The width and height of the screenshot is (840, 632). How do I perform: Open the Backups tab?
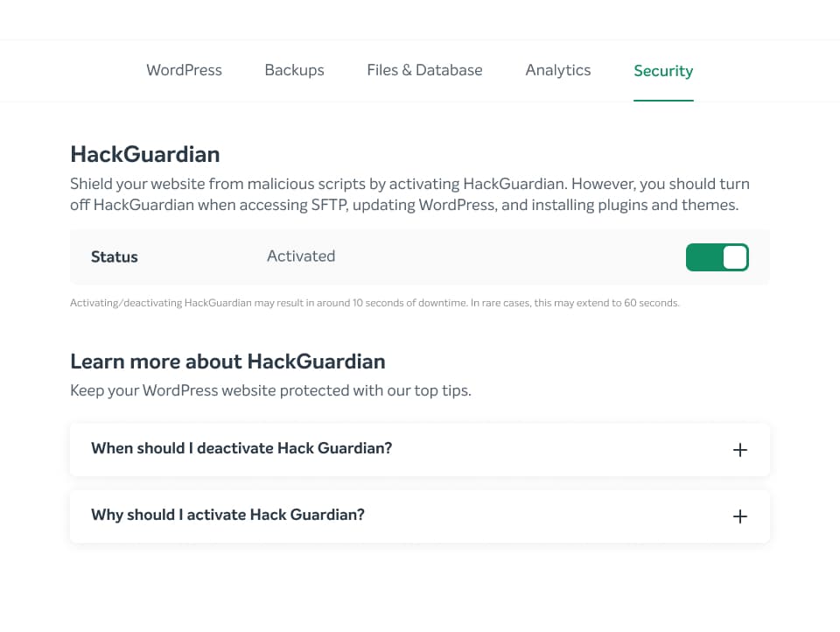coord(294,70)
